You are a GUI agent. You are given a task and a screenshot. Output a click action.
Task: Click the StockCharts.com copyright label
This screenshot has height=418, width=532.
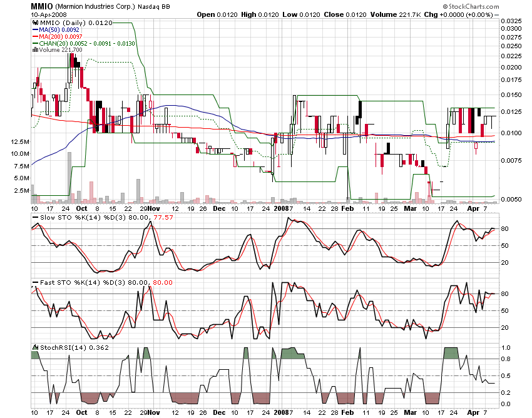click(x=471, y=6)
